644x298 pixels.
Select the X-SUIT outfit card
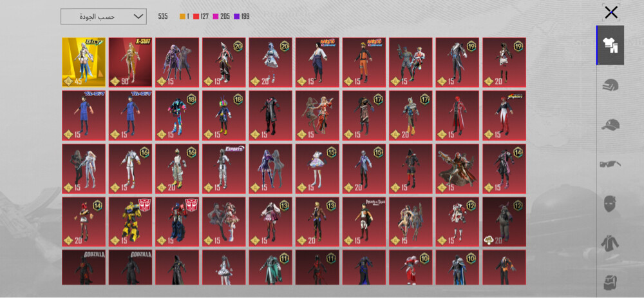click(130, 62)
